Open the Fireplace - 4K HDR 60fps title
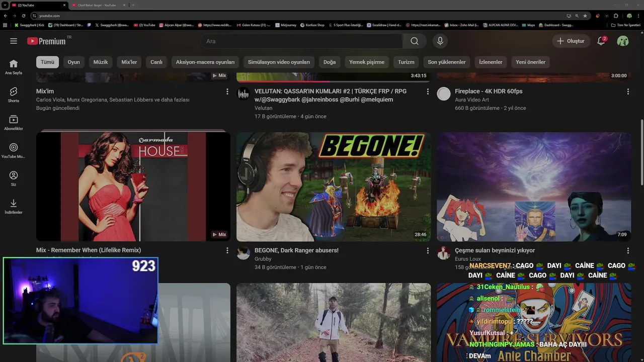Screen dimensions: 644x362 tap(489, 92)
